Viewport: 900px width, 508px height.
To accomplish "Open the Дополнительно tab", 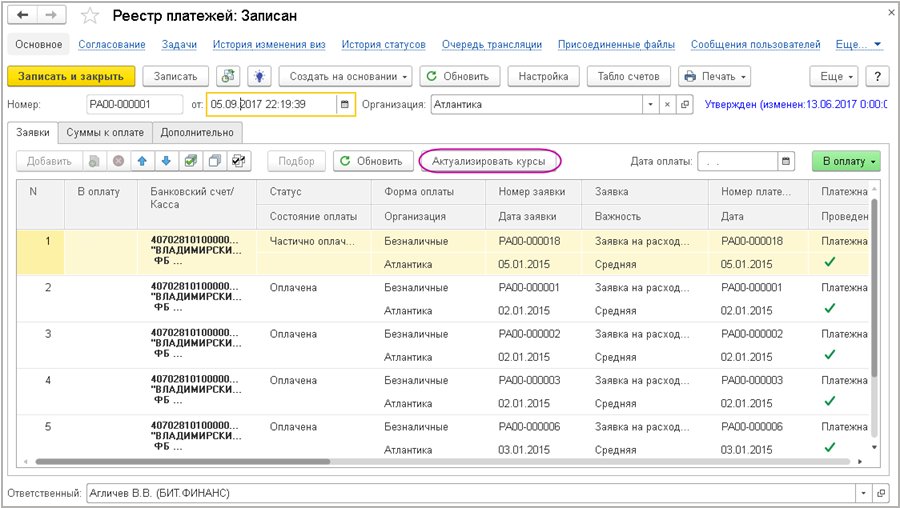I will pyautogui.click(x=196, y=132).
